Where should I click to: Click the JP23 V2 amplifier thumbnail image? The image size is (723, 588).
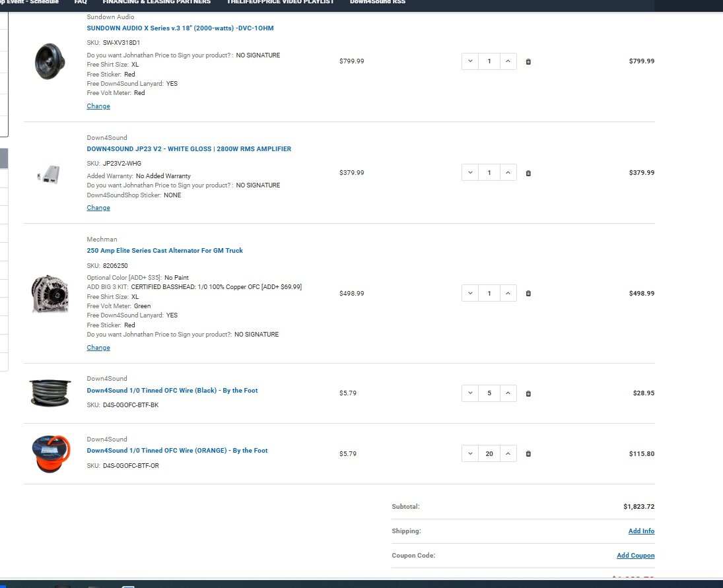[x=49, y=174]
